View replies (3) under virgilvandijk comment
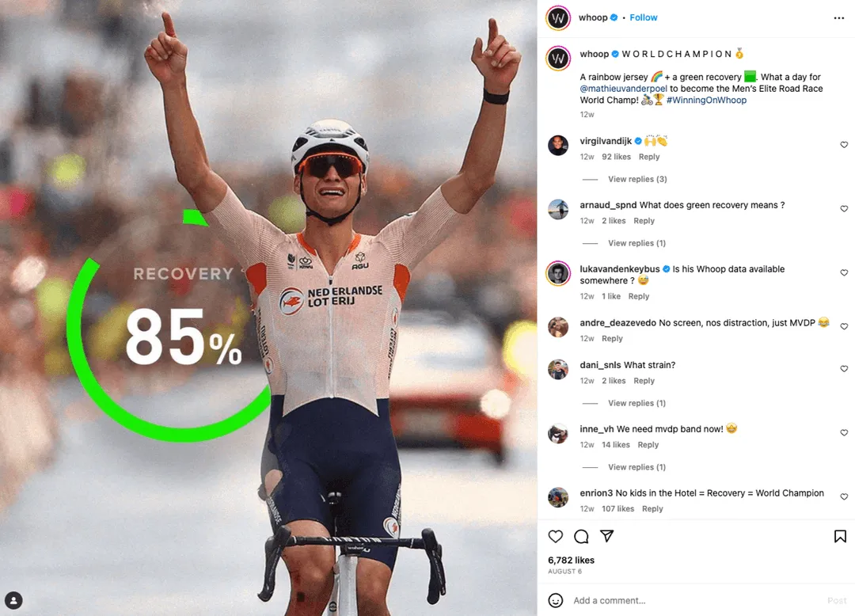This screenshot has height=616, width=855. [637, 179]
